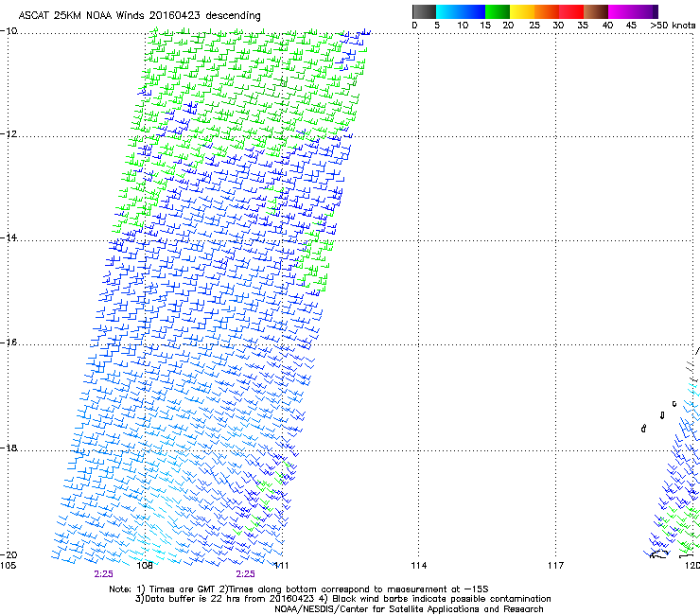The width and height of the screenshot is (700, 615).
Task: Click the "-10" latitude axis label
Action: coord(9,31)
